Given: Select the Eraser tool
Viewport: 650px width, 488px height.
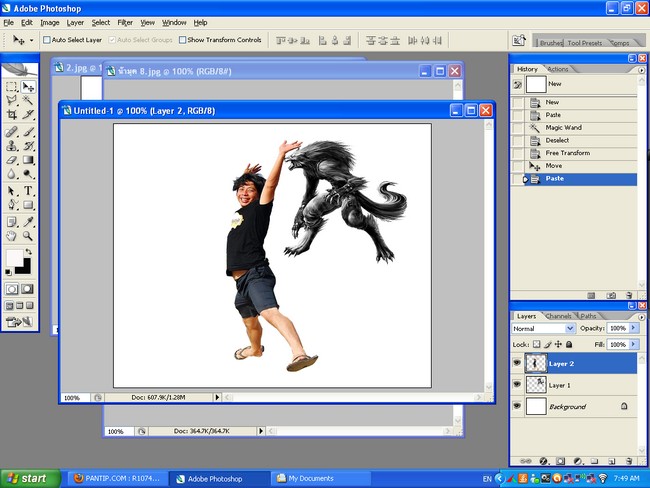Looking at the screenshot, I should [x=12, y=160].
